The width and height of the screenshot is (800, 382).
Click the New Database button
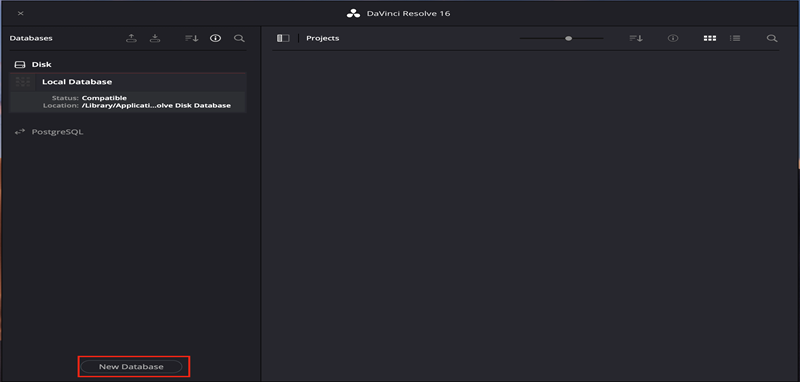click(x=131, y=367)
